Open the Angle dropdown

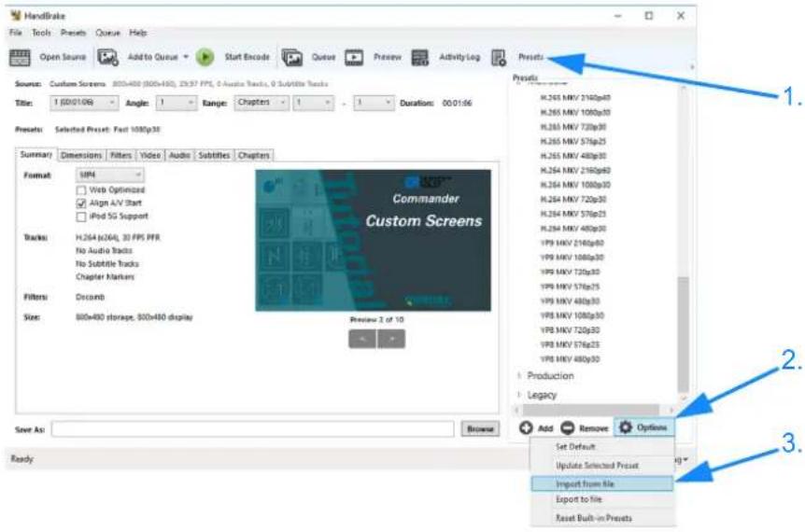pyautogui.click(x=177, y=103)
